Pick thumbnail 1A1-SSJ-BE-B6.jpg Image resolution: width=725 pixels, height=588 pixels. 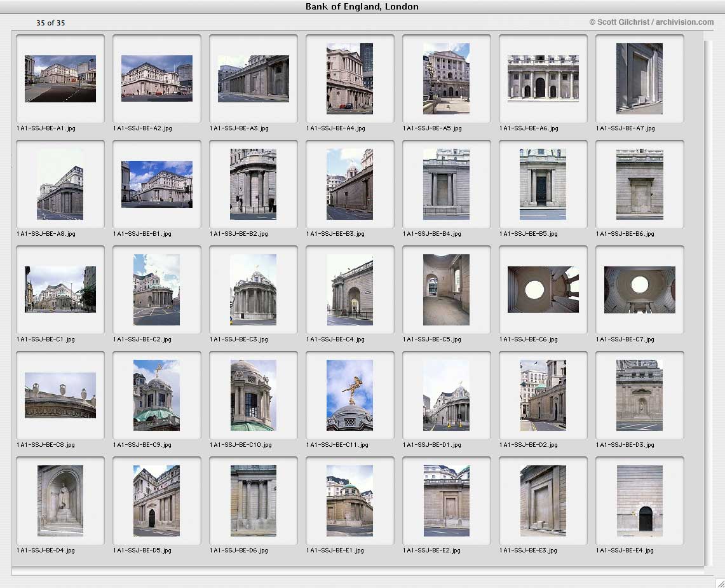pyautogui.click(x=639, y=184)
